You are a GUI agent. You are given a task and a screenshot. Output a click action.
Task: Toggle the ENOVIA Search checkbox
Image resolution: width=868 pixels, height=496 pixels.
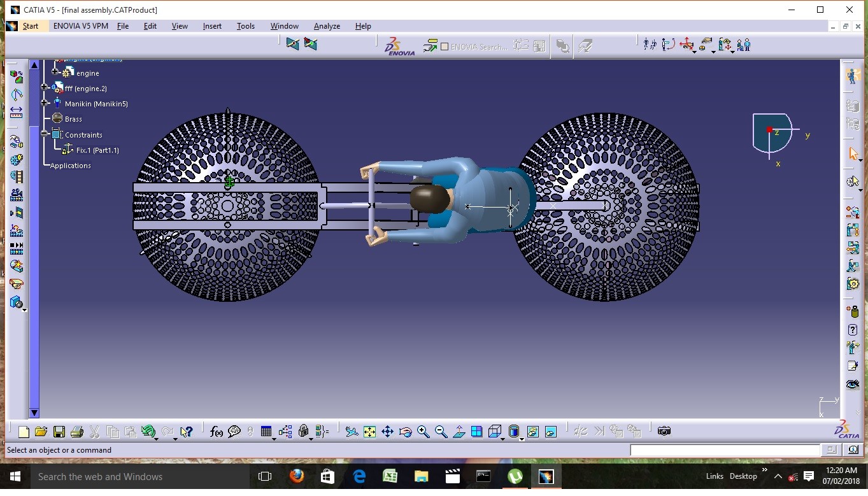tap(445, 46)
